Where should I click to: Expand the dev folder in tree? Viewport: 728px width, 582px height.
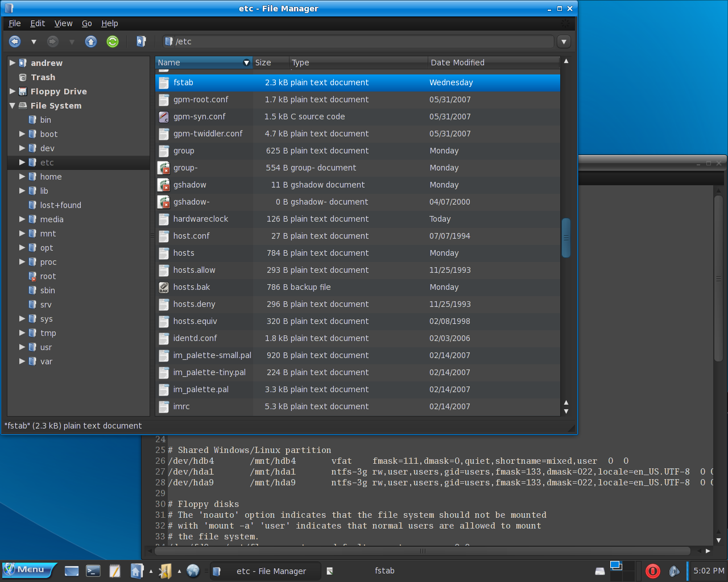click(22, 148)
